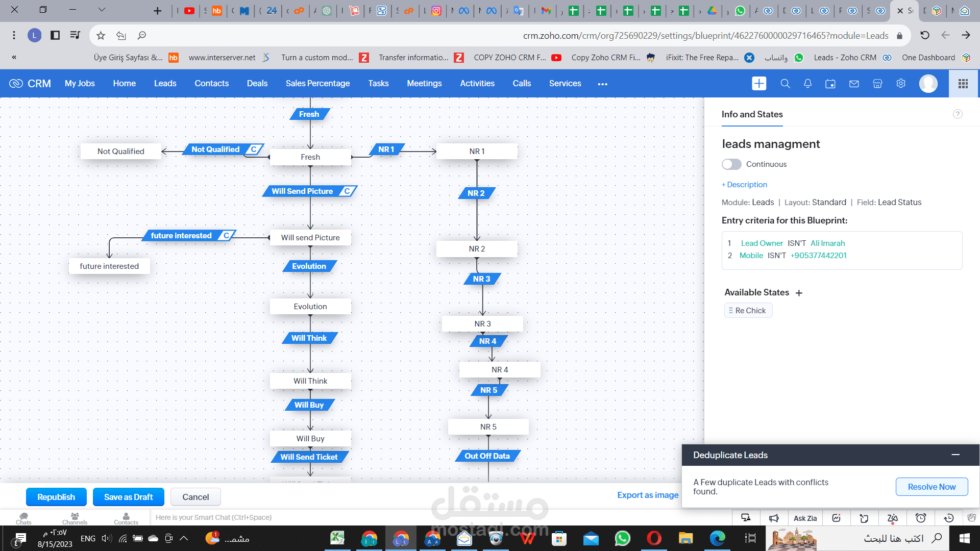Screen dimensions: 980x551
Task: Open the Zoho apps grid launcher
Action: pos(964,83)
